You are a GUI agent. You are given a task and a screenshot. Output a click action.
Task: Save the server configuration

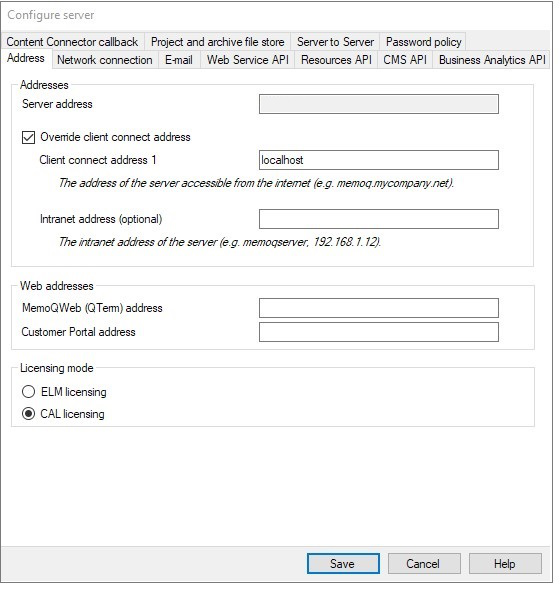pos(343,563)
